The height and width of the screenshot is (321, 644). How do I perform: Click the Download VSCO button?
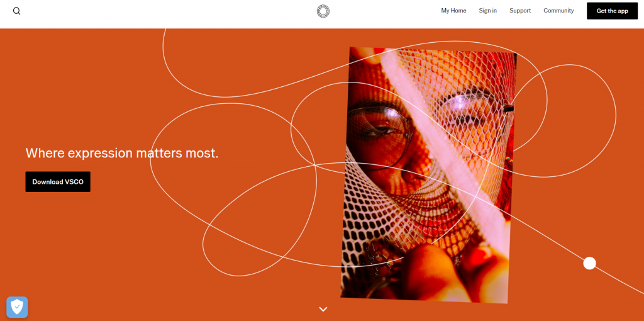pos(58,182)
